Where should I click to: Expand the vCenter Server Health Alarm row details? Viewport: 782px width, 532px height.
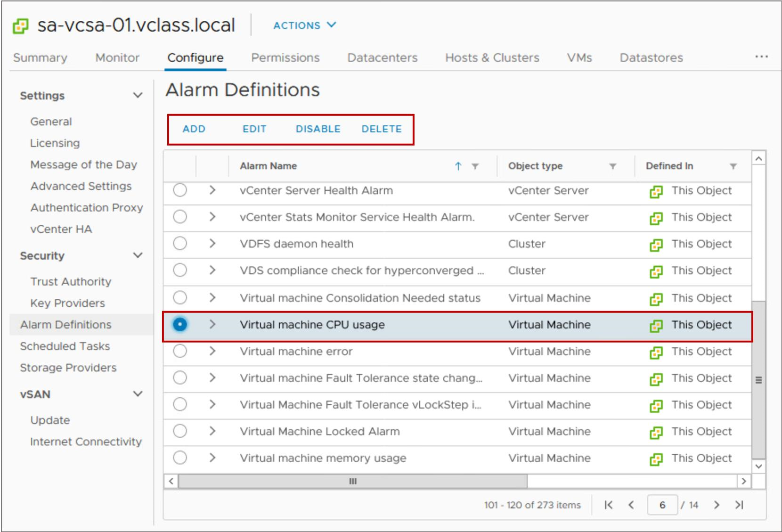pos(212,190)
